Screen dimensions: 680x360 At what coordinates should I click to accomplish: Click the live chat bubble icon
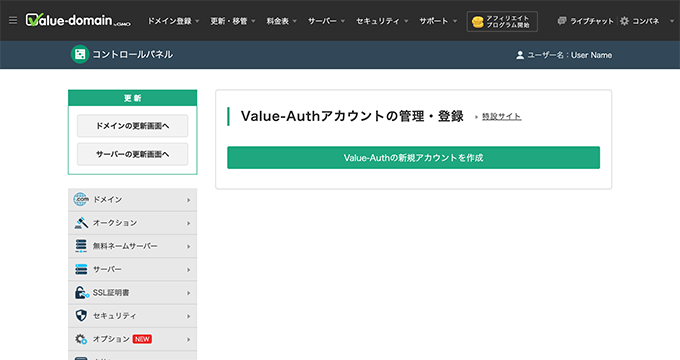(x=562, y=20)
